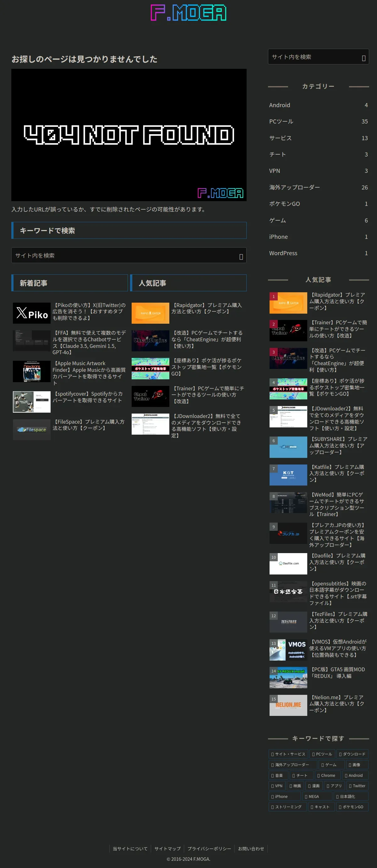The height and width of the screenshot is (868, 377).
Task: Open サイトマップ footer link
Action: click(167, 849)
